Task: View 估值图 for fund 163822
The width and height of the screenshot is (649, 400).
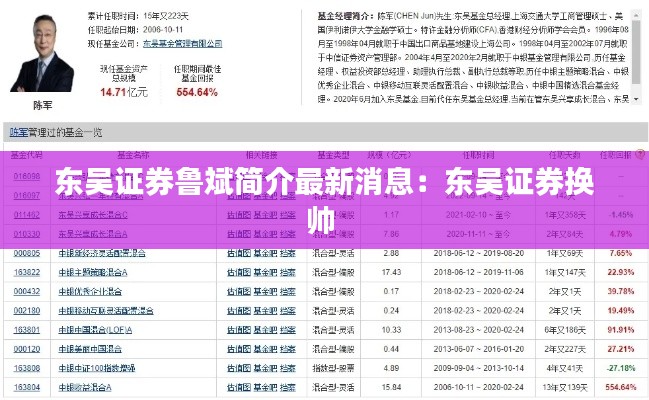Action: click(239, 272)
